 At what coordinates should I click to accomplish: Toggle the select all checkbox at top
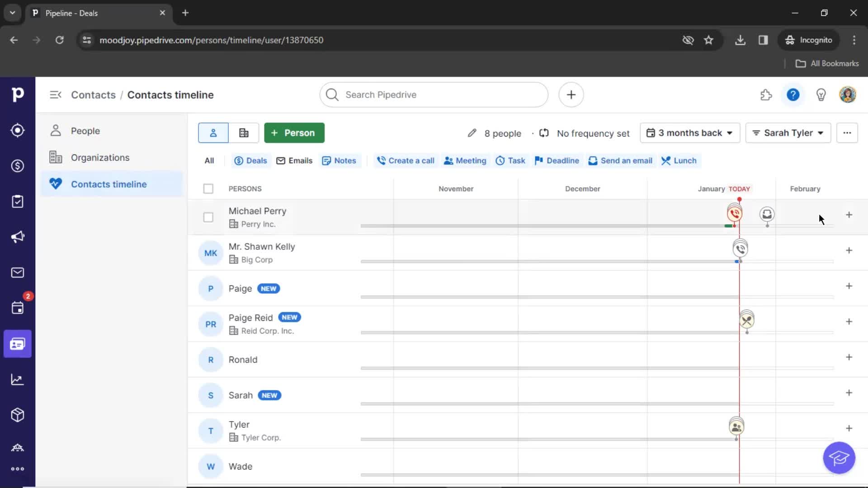click(208, 188)
